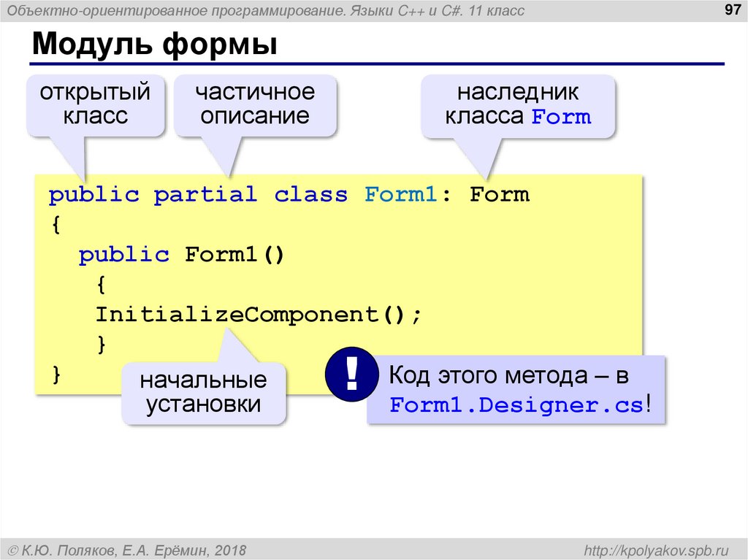Click the "public Form1()" constructor line
The width and height of the screenshot is (748, 560).
click(182, 255)
